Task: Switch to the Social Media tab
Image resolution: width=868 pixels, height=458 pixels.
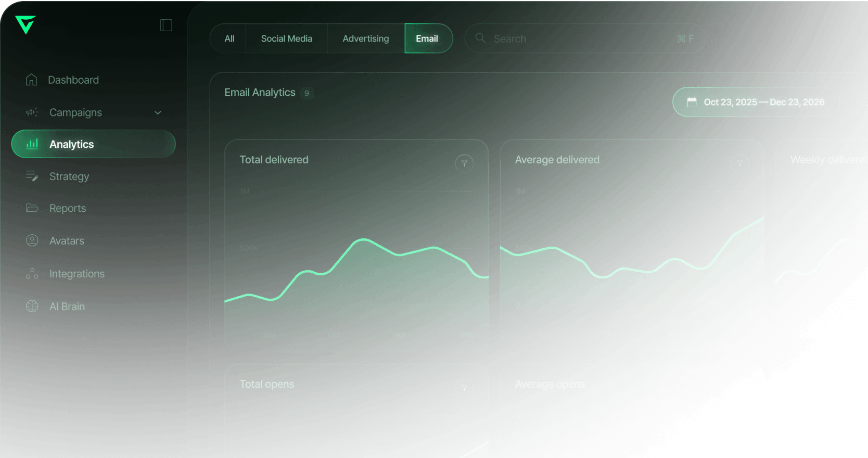Action: [287, 39]
